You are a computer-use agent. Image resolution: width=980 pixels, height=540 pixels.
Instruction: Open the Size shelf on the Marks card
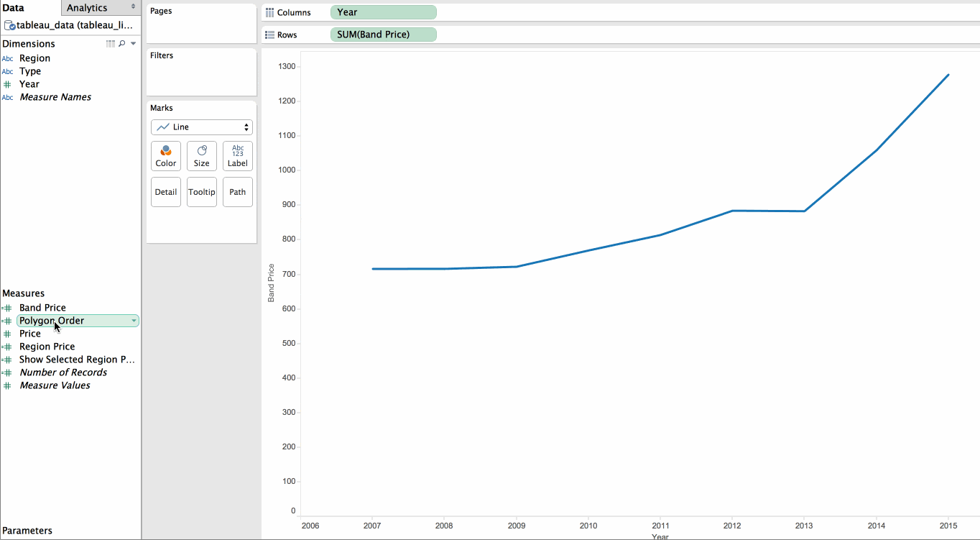[x=201, y=155]
